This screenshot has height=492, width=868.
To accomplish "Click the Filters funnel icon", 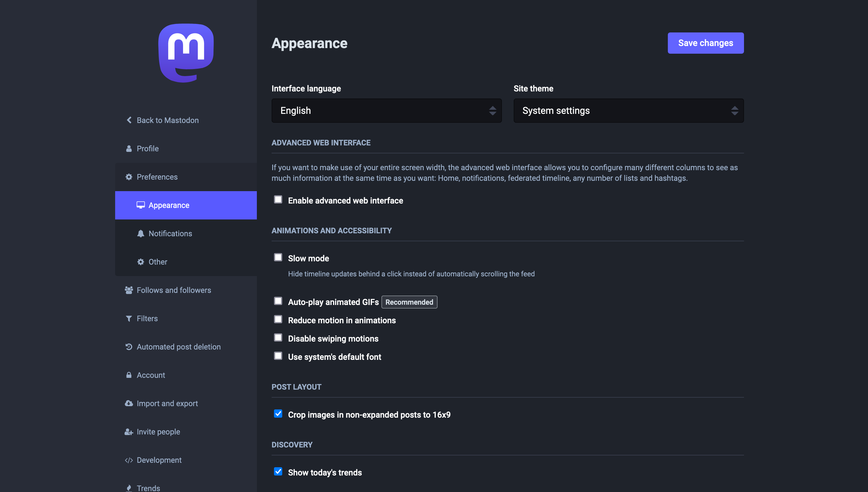I will click(x=129, y=319).
